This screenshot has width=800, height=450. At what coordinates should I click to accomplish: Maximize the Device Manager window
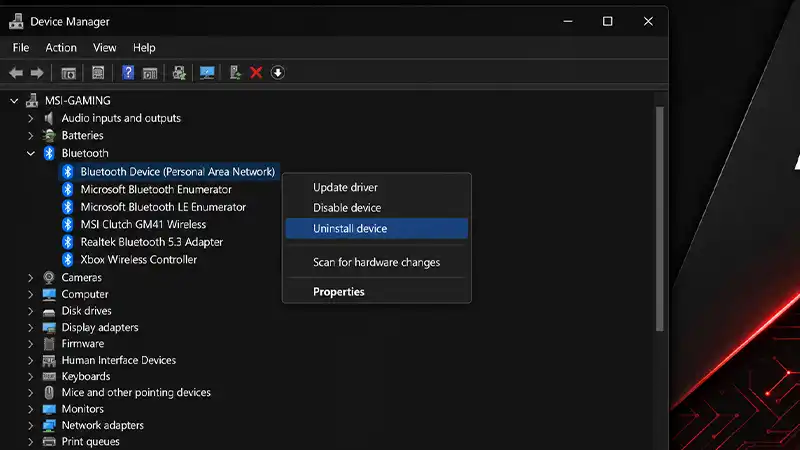tap(608, 21)
